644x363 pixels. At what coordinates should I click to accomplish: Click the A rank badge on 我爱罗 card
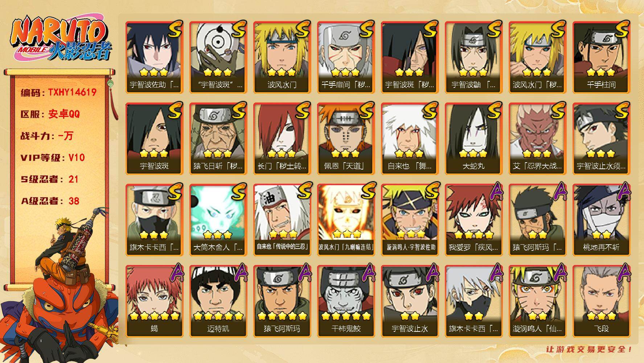click(494, 191)
